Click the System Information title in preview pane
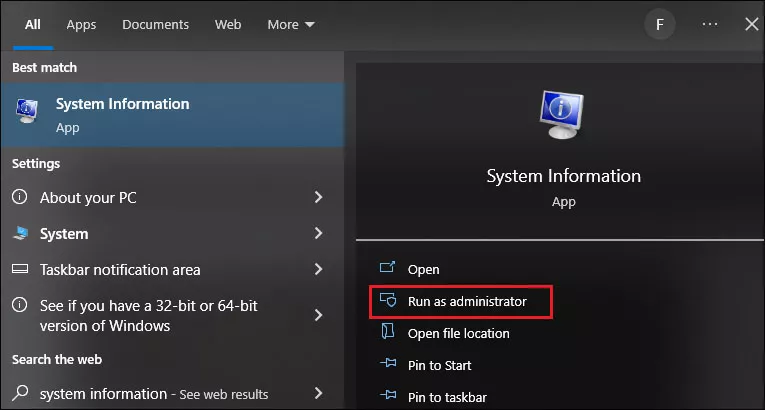The image size is (765, 410). click(x=564, y=176)
